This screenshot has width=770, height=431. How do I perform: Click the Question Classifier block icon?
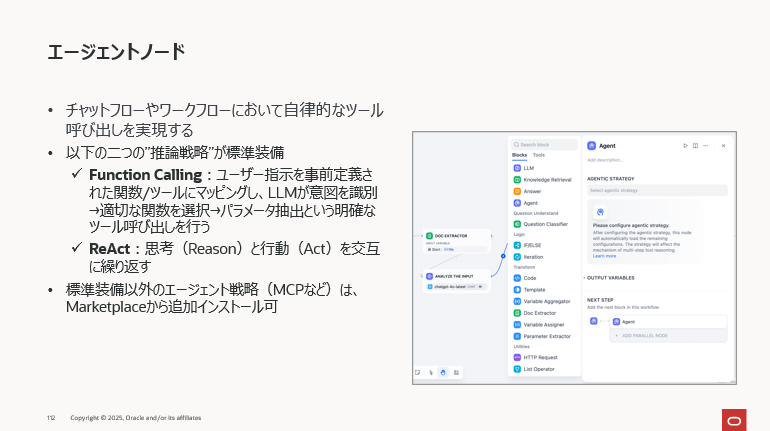517,224
